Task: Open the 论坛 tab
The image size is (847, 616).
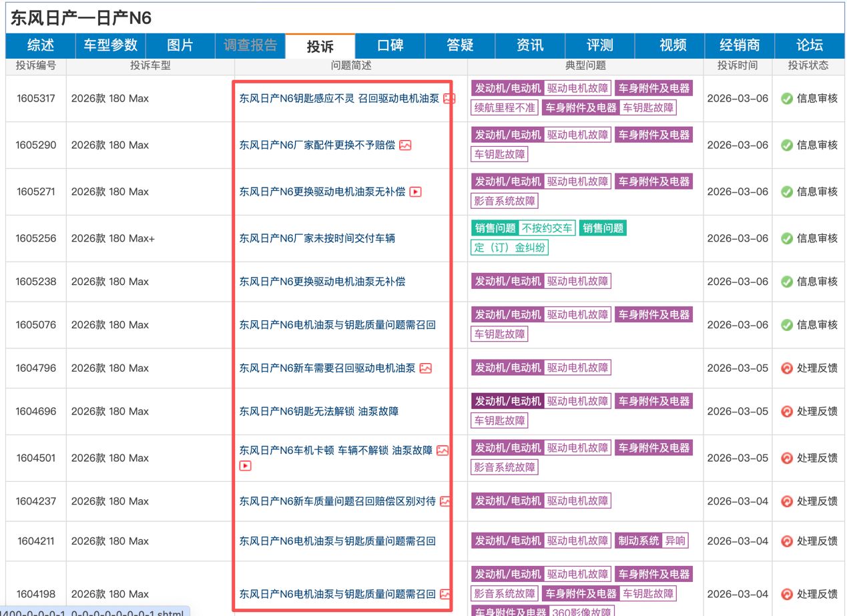Action: 810,45
